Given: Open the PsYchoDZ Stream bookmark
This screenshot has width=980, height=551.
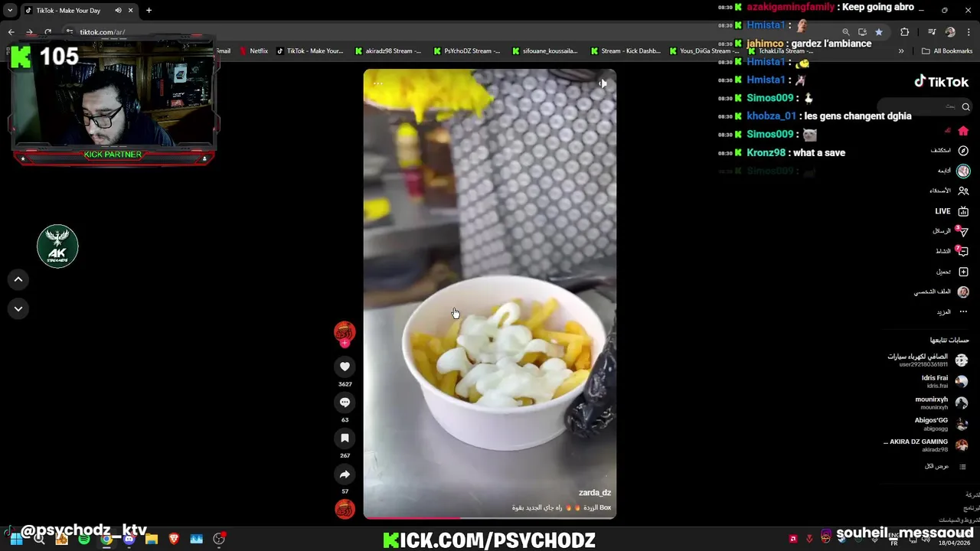Looking at the screenshot, I should pos(466,51).
